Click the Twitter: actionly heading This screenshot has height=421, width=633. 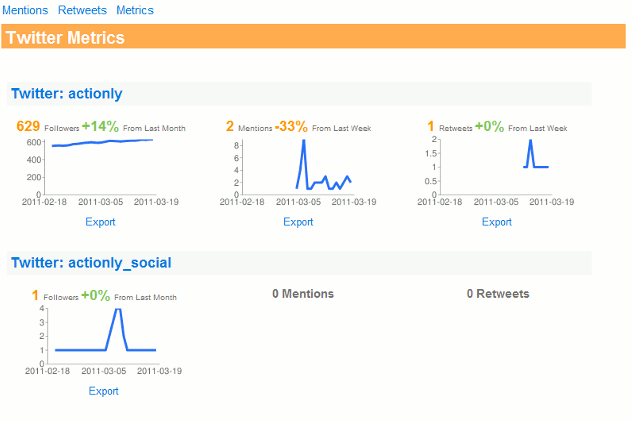[x=67, y=93]
